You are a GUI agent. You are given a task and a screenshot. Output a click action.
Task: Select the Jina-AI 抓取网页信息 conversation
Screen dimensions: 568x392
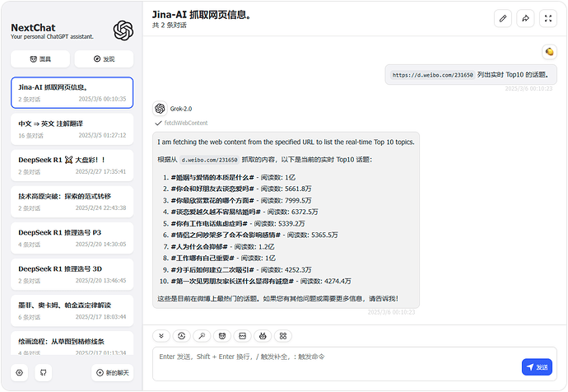72,93
